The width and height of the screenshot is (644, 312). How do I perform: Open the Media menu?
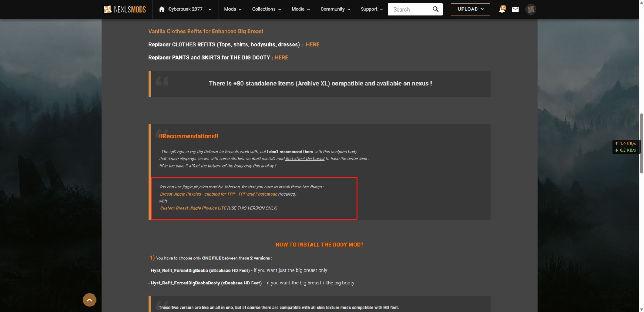coord(301,9)
